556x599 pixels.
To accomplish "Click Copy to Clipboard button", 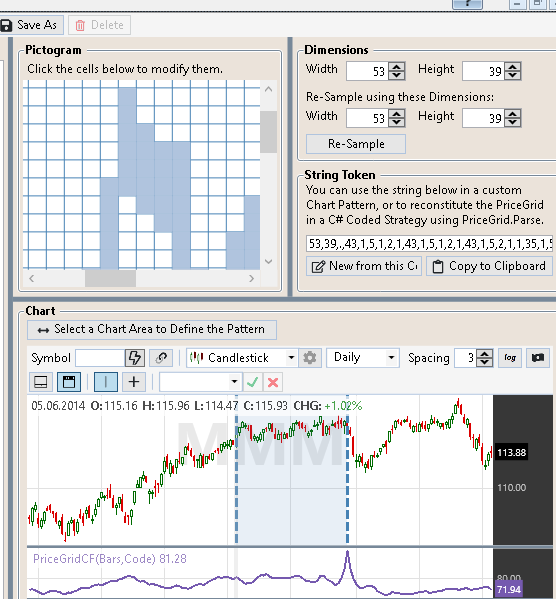I will pos(490,266).
